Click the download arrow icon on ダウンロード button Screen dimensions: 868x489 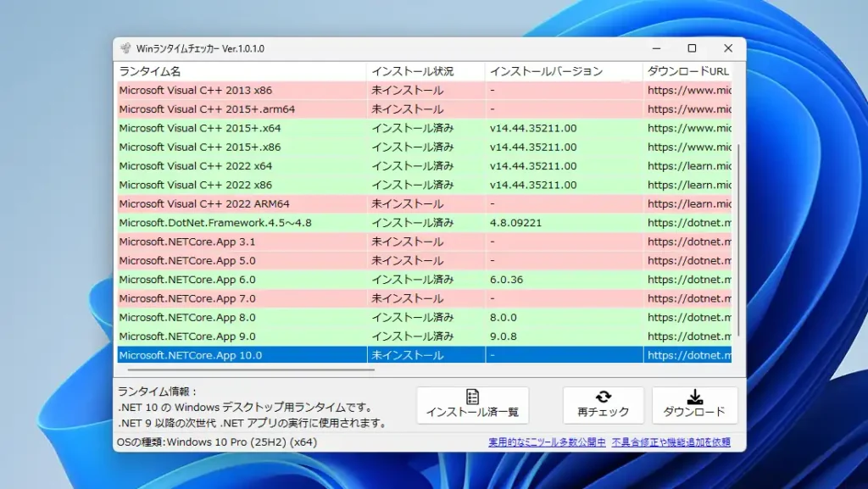(x=696, y=398)
